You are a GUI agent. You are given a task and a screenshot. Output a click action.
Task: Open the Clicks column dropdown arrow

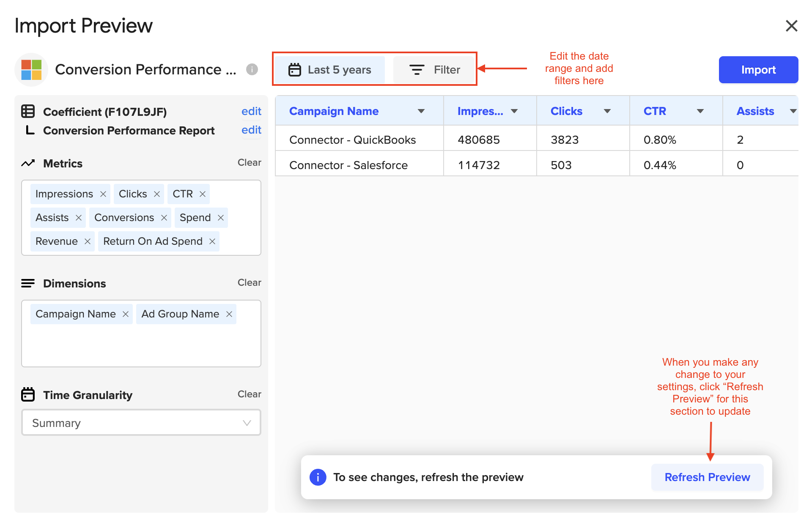click(607, 111)
